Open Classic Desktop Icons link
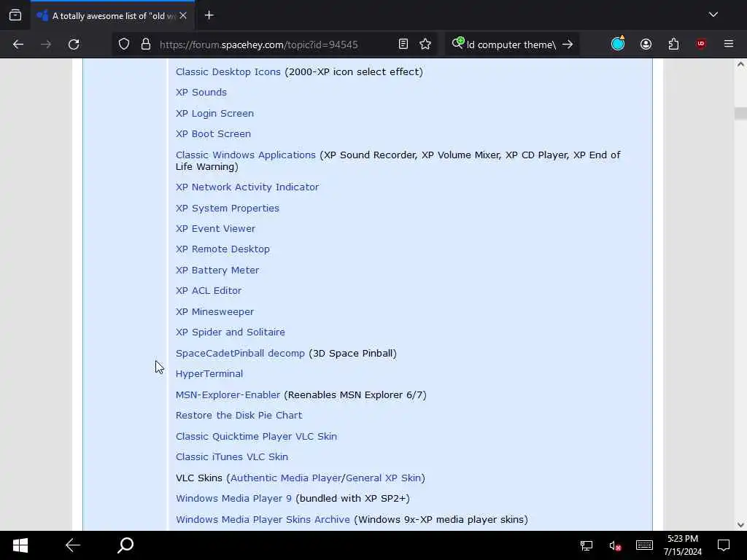This screenshot has width=747, height=560. point(228,72)
